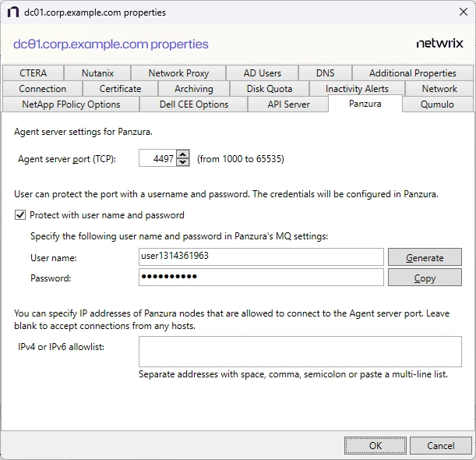Select the Network Proxy tab
476x460 pixels.
coord(178,73)
